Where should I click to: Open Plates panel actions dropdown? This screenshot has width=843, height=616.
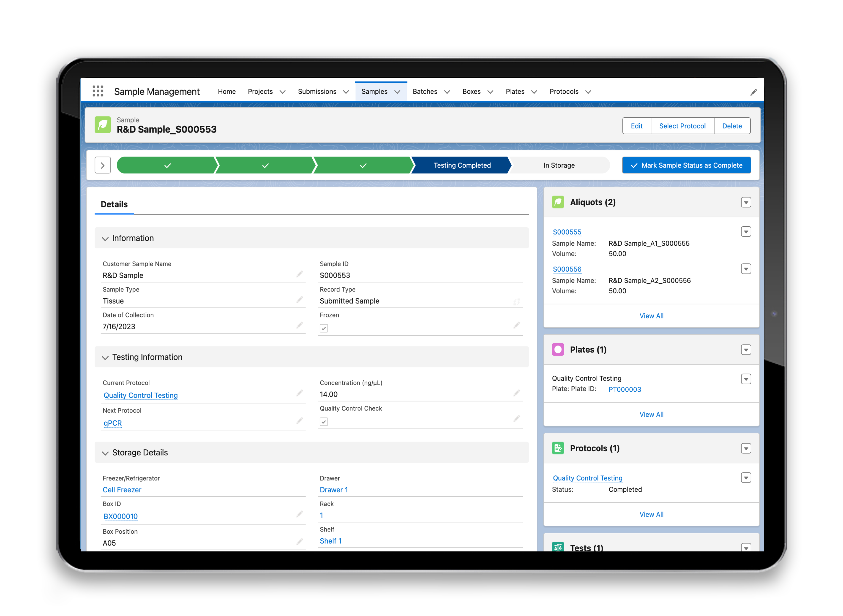pos(746,350)
